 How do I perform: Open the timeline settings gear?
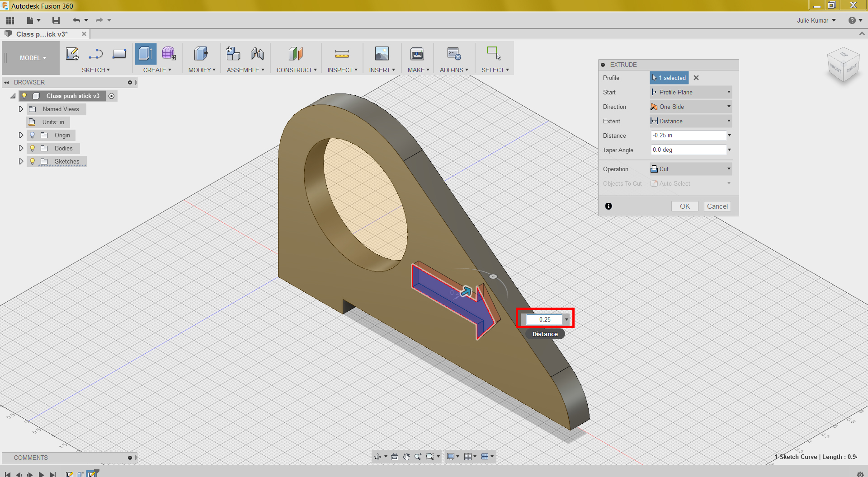point(860,474)
